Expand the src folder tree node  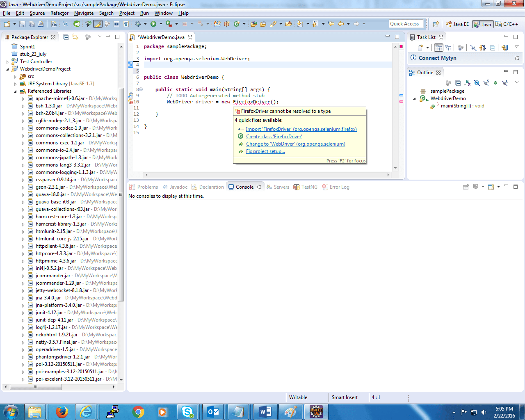point(16,77)
